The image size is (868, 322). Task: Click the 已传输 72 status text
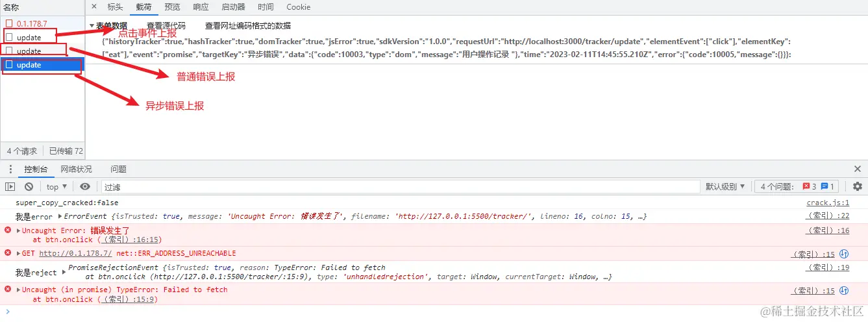66,151
